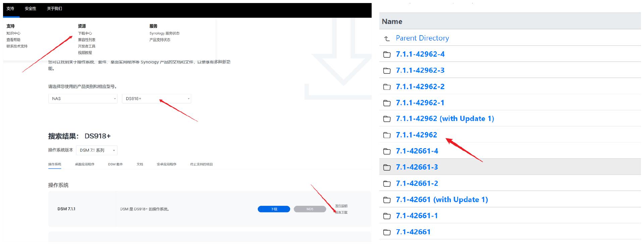Open the 7.1.1-42962-4 folder link
The width and height of the screenshot is (644, 245).
[x=420, y=54]
